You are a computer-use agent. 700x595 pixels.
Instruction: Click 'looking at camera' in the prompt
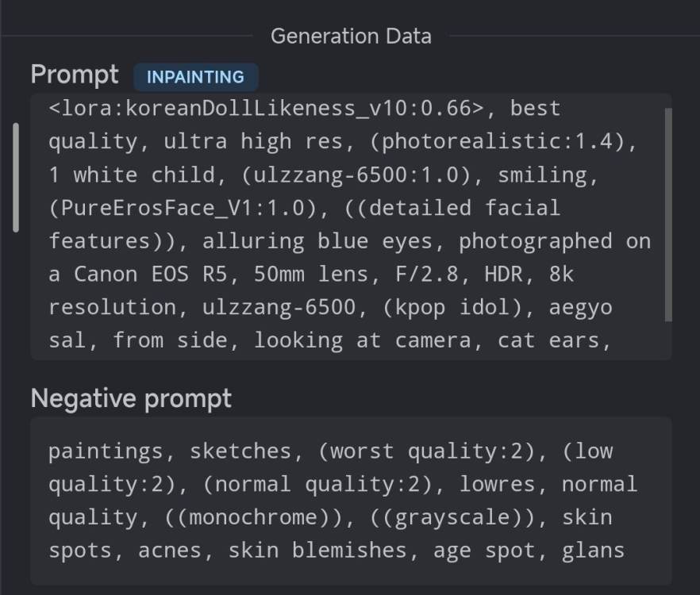coord(363,340)
